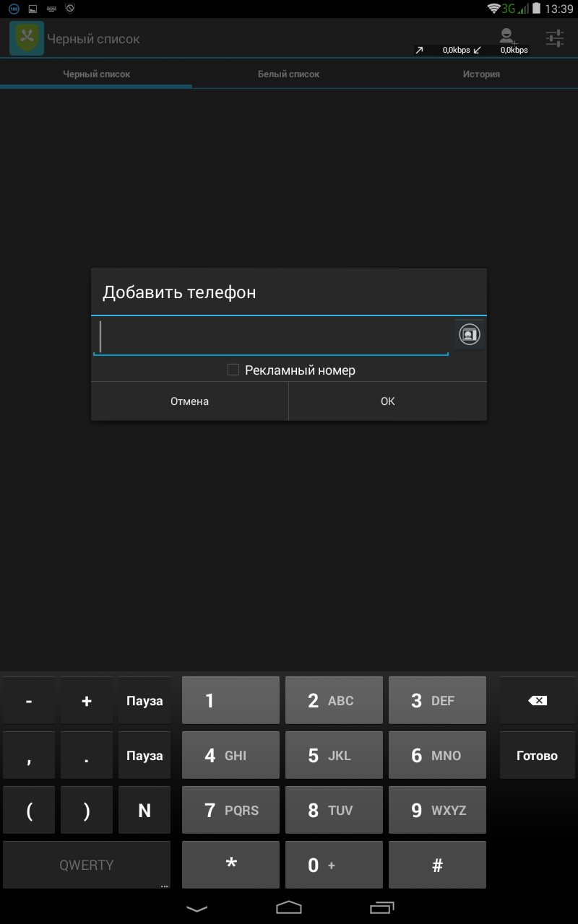Tap the period key

point(87,755)
